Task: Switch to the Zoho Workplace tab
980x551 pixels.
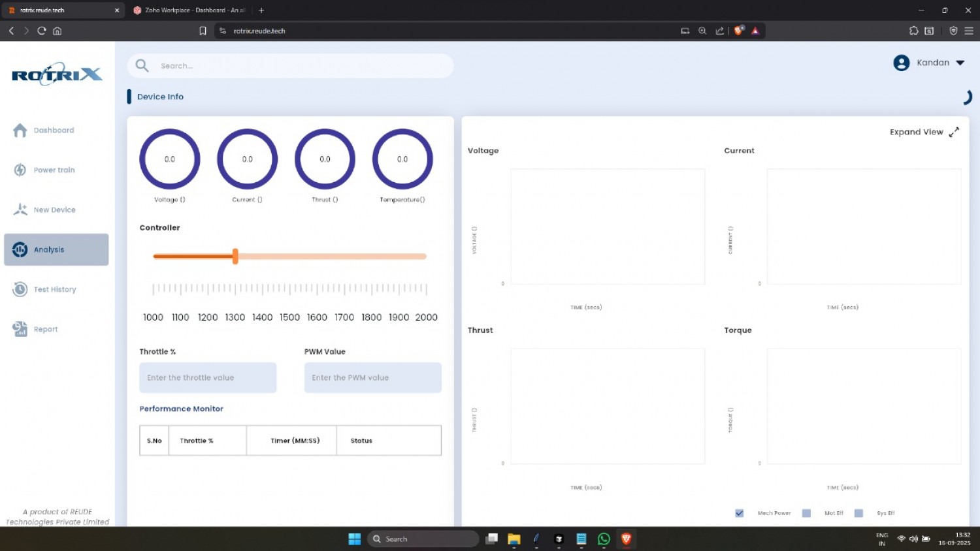Action: 189,10
